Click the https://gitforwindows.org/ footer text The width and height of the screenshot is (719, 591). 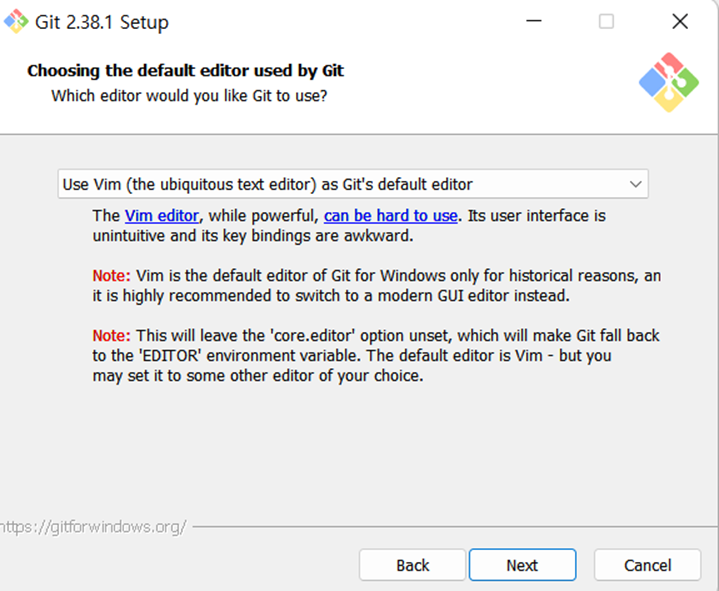pyautogui.click(x=93, y=527)
